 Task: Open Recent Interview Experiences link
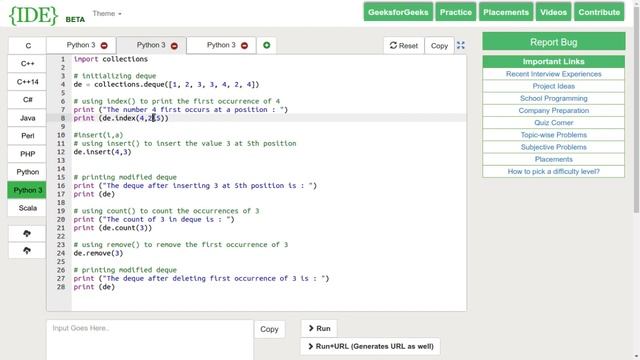point(553,74)
